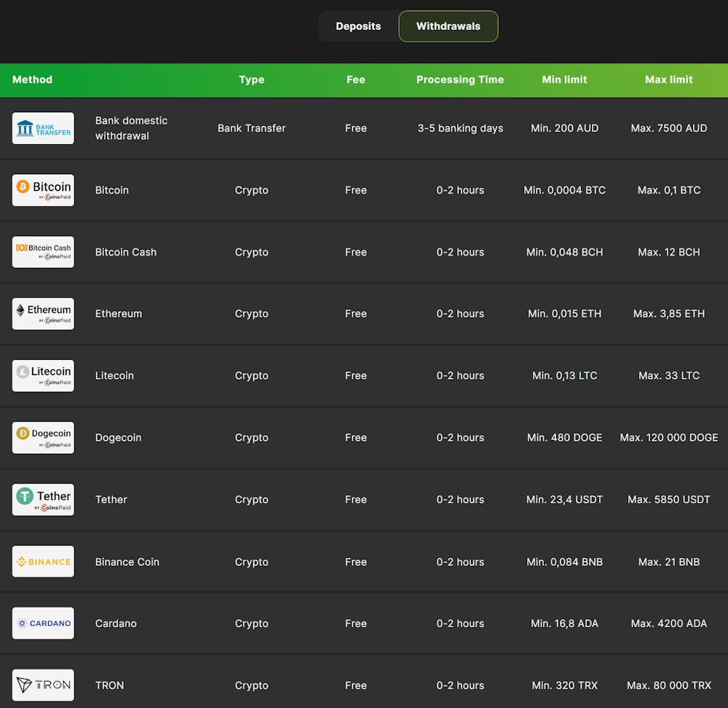Select the 'Litecoin' method name text
Screen dimensions: 728x708
click(114, 375)
